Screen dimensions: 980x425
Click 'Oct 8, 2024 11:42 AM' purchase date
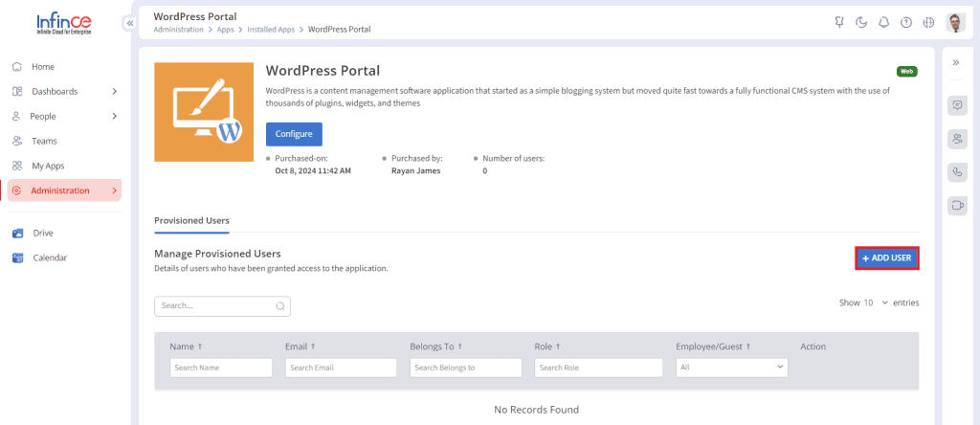pos(313,170)
